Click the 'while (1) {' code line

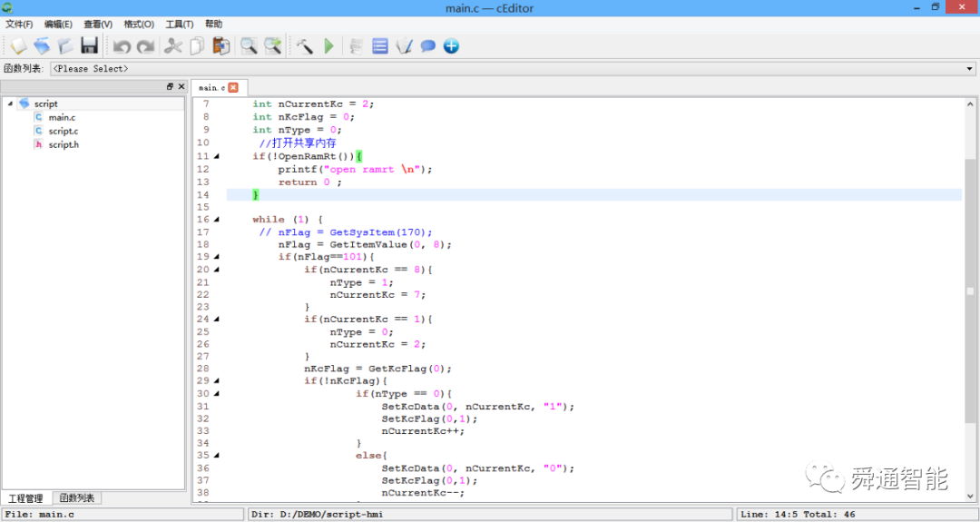coord(288,220)
